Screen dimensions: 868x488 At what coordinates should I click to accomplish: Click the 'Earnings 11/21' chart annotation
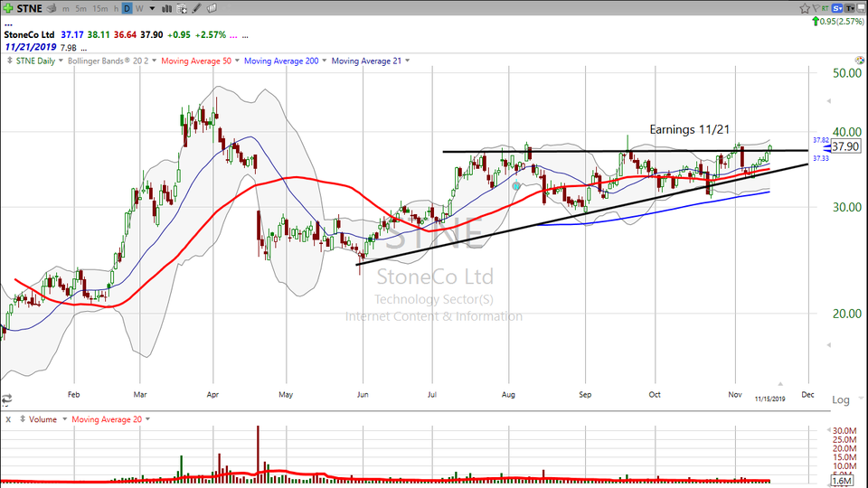tap(689, 129)
